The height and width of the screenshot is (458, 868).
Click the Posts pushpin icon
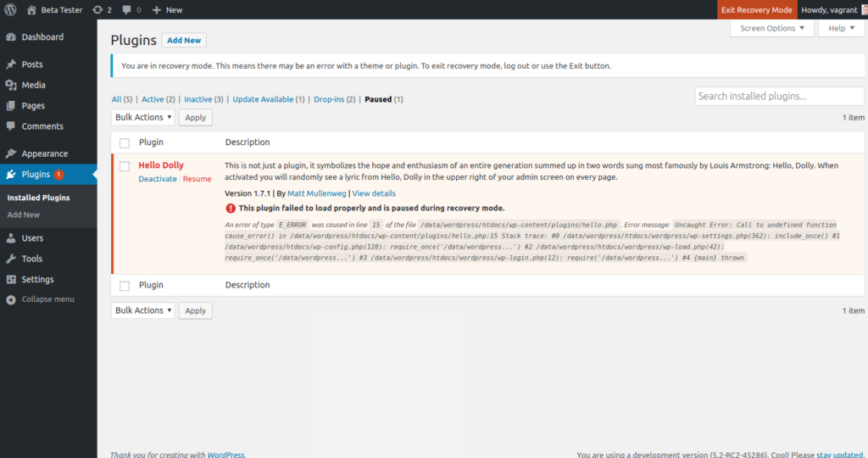pyautogui.click(x=11, y=64)
